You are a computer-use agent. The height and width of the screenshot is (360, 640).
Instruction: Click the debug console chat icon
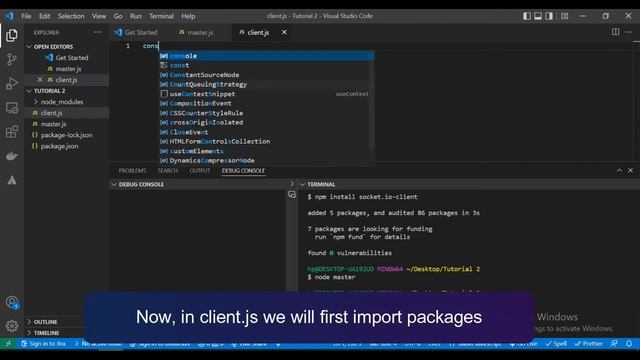(292, 195)
